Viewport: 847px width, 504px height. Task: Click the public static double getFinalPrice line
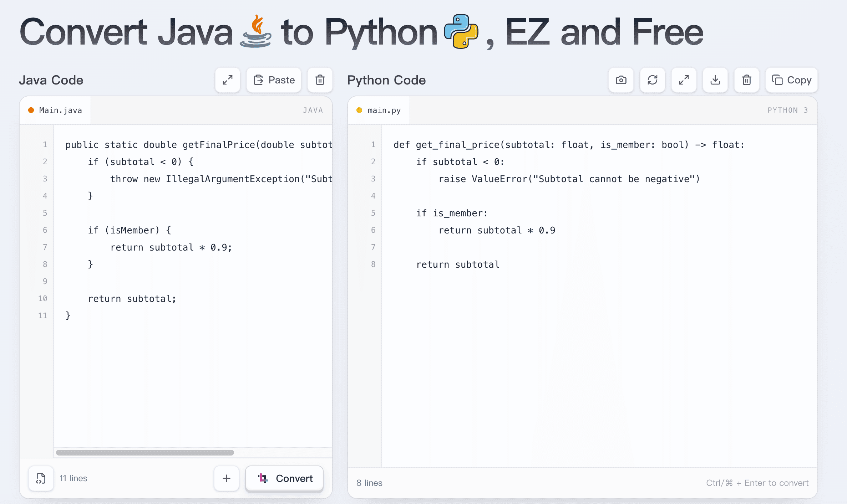coord(199,145)
